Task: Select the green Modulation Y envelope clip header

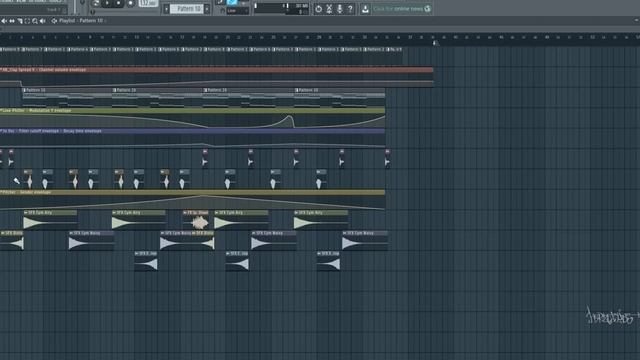Action: click(192, 111)
